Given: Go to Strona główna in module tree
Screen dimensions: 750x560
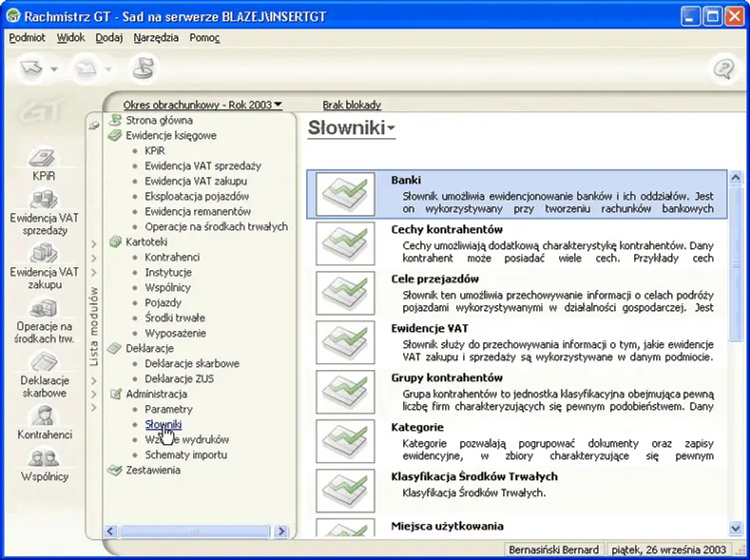Looking at the screenshot, I should (159, 120).
